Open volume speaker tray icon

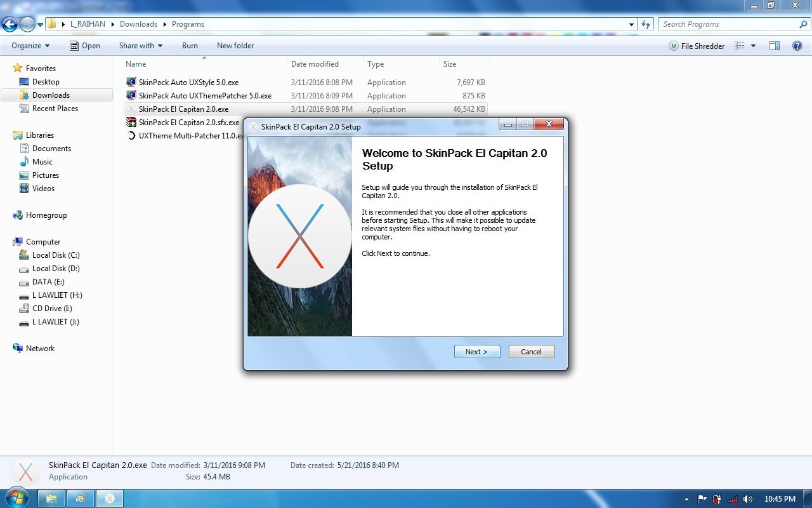coord(748,499)
